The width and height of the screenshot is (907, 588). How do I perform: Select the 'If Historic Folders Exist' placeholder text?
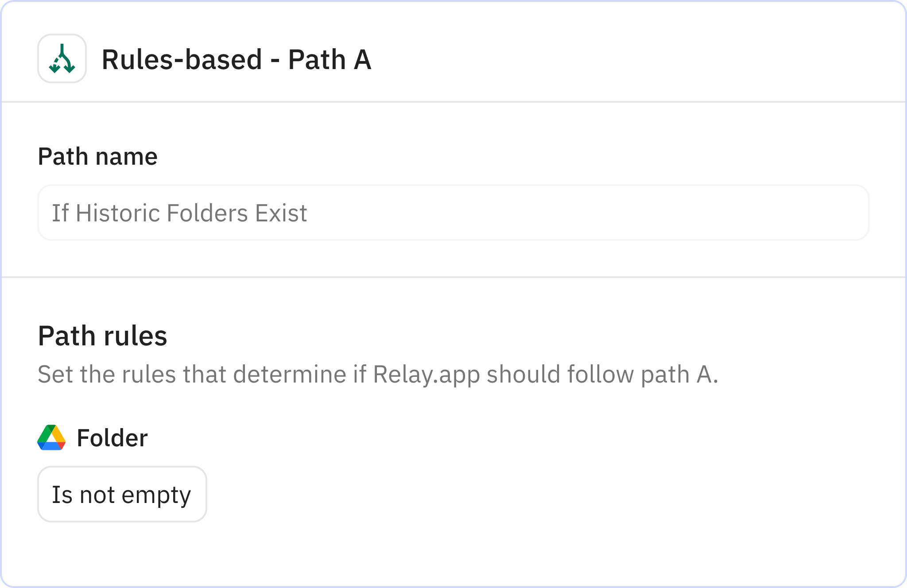click(179, 213)
